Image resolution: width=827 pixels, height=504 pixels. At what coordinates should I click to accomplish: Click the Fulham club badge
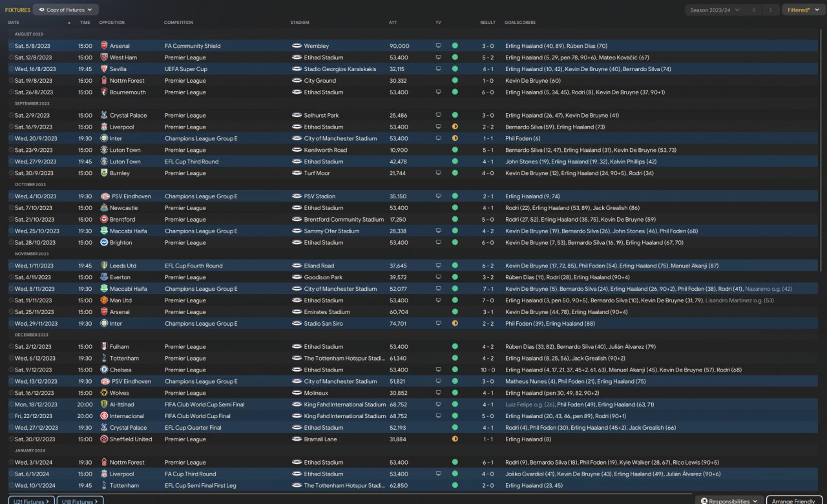(104, 347)
